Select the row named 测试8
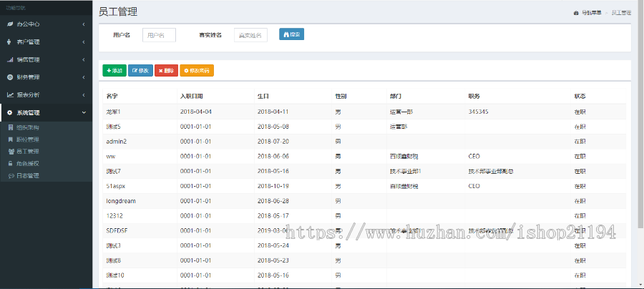The width and height of the screenshot is (644, 289). pyautogui.click(x=364, y=260)
